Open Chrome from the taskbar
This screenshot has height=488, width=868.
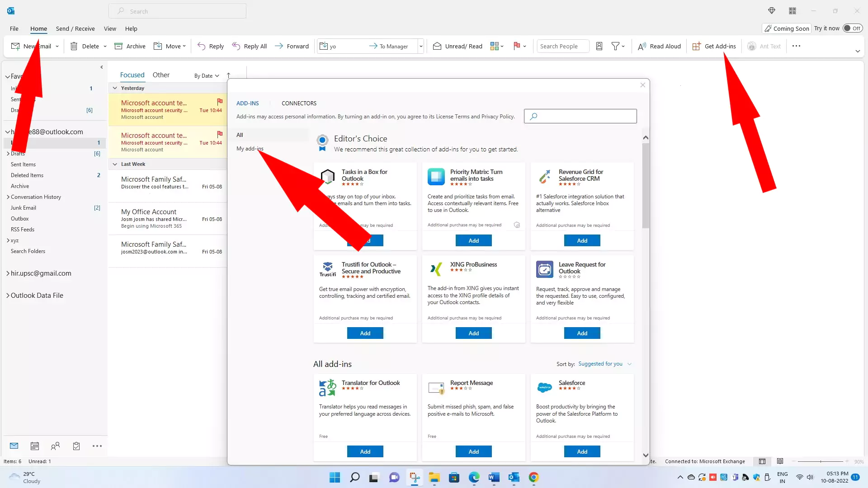[533, 477]
